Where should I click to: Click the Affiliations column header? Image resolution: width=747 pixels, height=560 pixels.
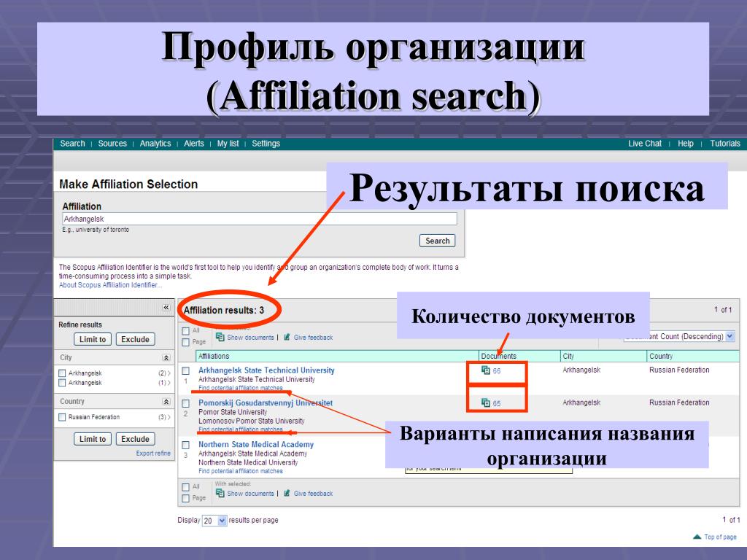tap(214, 356)
